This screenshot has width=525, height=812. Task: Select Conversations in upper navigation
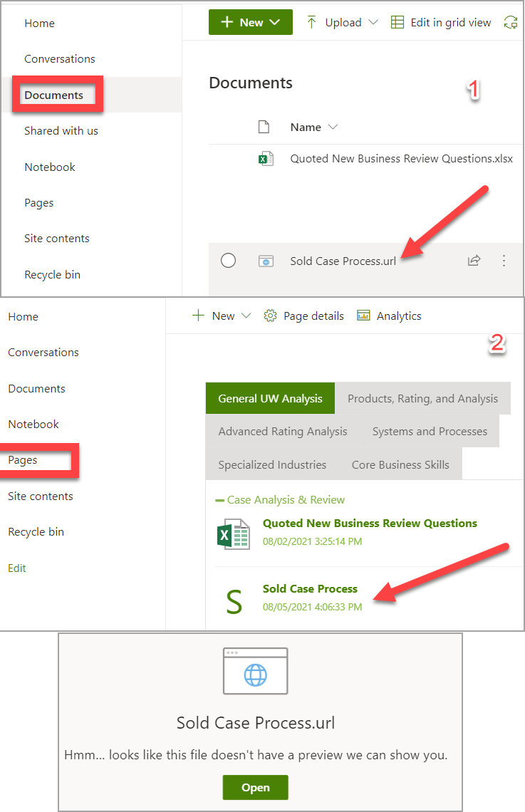pyautogui.click(x=60, y=59)
